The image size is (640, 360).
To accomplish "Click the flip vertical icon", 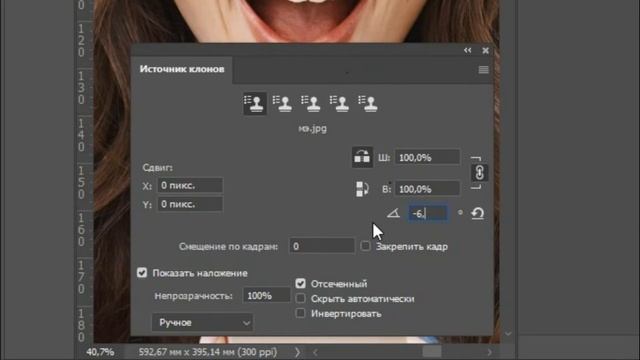I will [x=362, y=189].
